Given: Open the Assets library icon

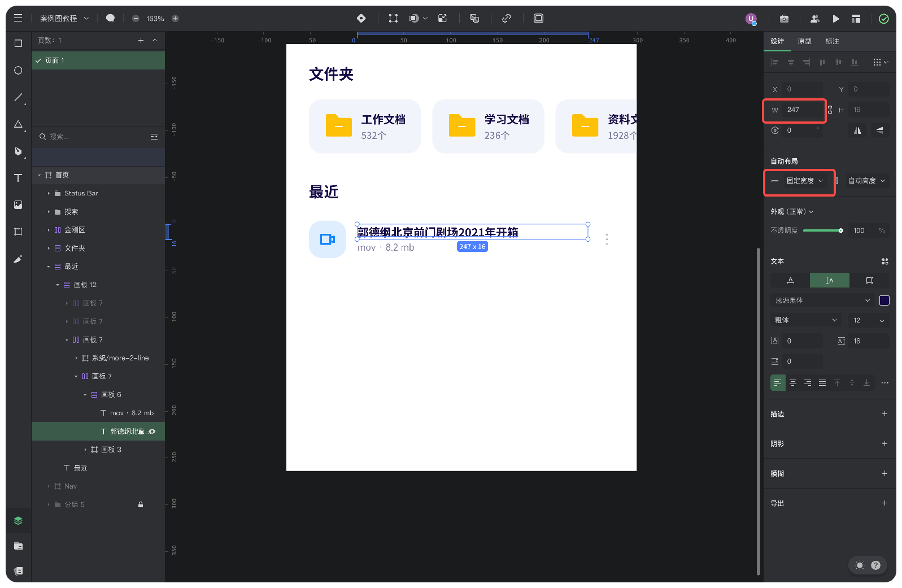Looking at the screenshot, I should [x=18, y=546].
